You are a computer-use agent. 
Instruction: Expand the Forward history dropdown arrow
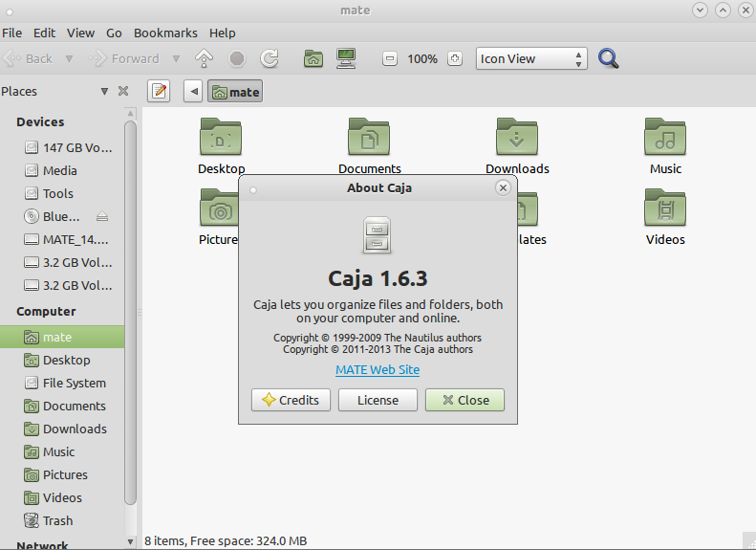pyautogui.click(x=176, y=59)
